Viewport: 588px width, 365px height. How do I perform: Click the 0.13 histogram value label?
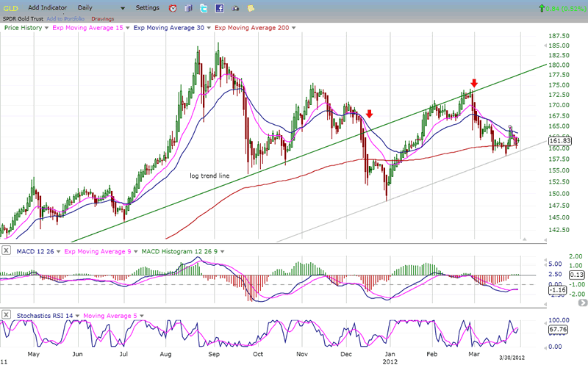577,275
